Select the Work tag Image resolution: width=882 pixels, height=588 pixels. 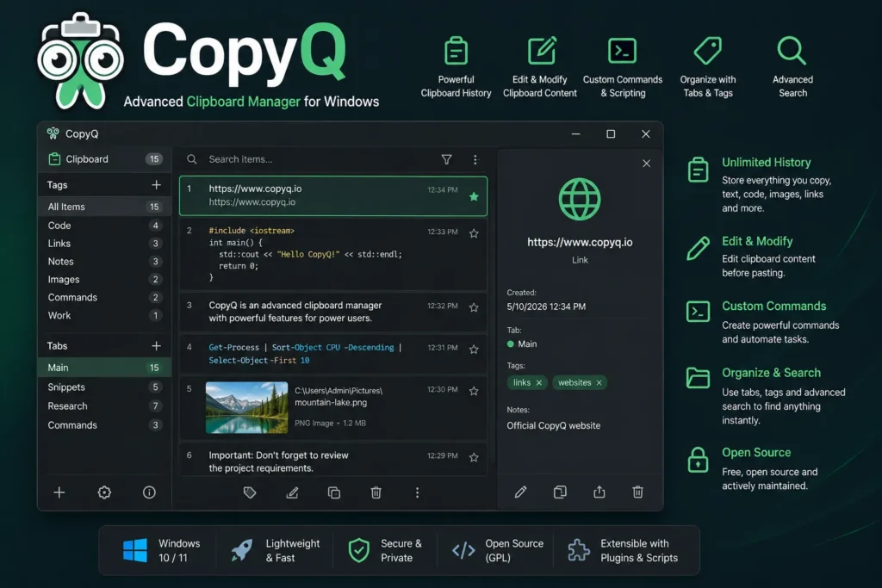104,315
